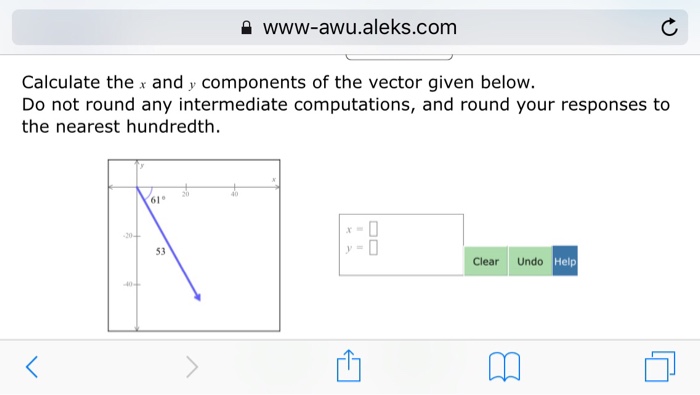Reload the page with the refresh icon
This screenshot has height=395, width=700.
669,27
